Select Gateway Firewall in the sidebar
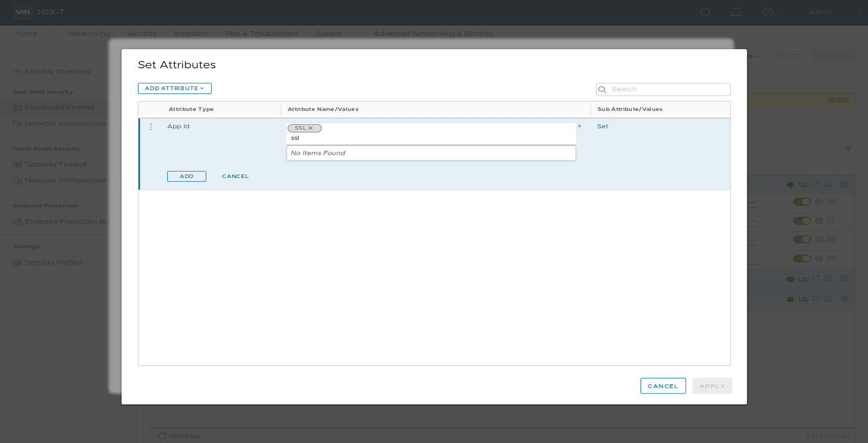Image resolution: width=868 pixels, height=443 pixels. point(55,164)
